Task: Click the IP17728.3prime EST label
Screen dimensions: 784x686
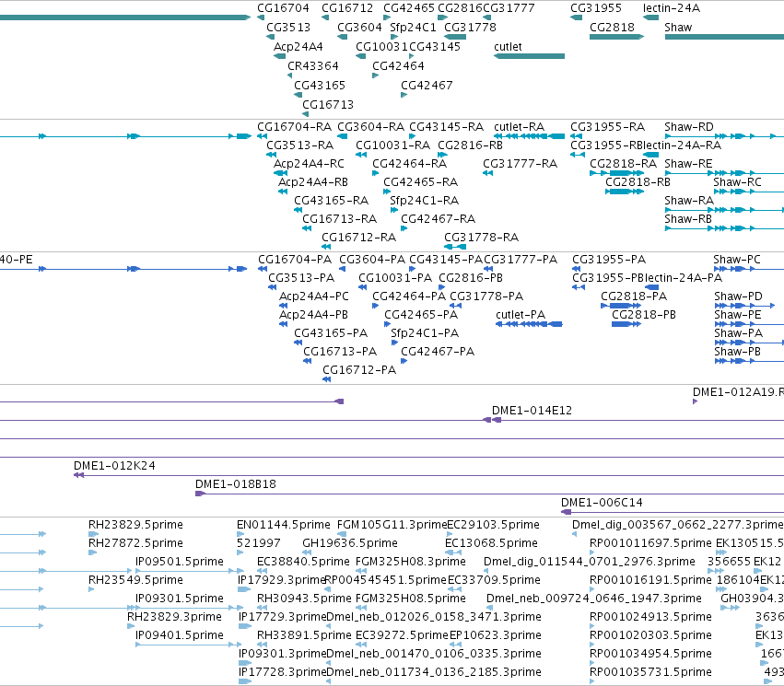Action: pos(283,672)
